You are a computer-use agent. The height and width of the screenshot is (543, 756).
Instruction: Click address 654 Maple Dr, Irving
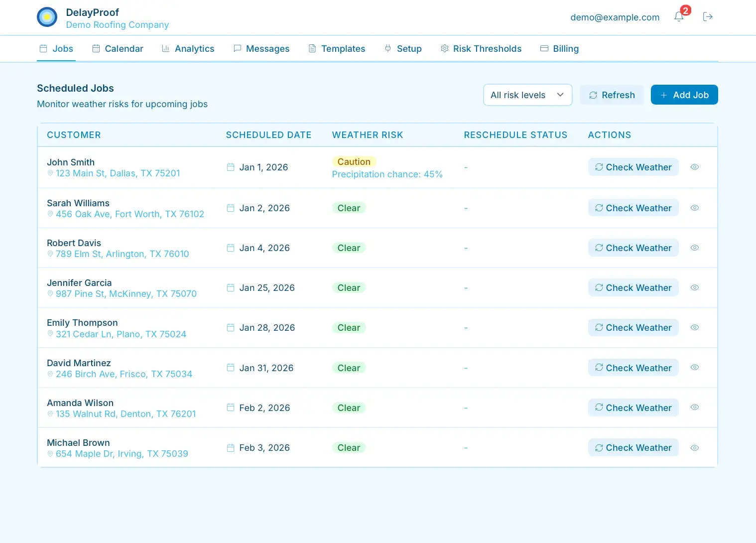coord(122,454)
